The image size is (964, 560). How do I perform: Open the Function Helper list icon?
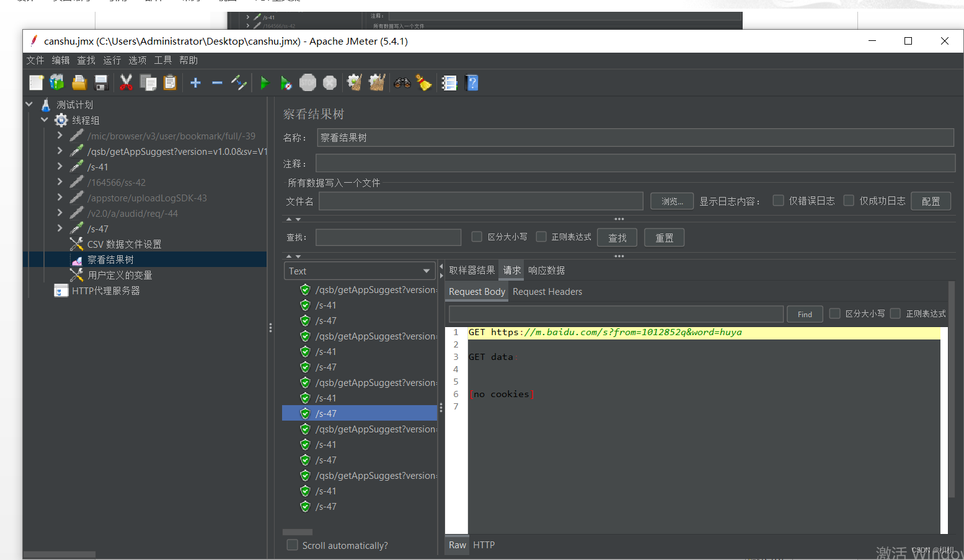(449, 82)
